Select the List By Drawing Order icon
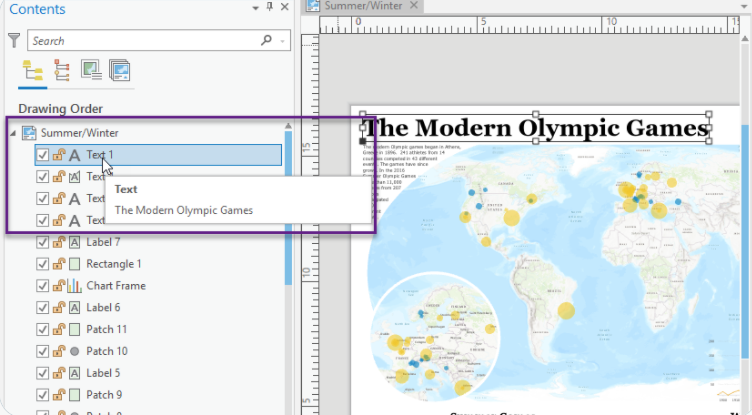Screen dimensions: 752x415 (x=33, y=71)
